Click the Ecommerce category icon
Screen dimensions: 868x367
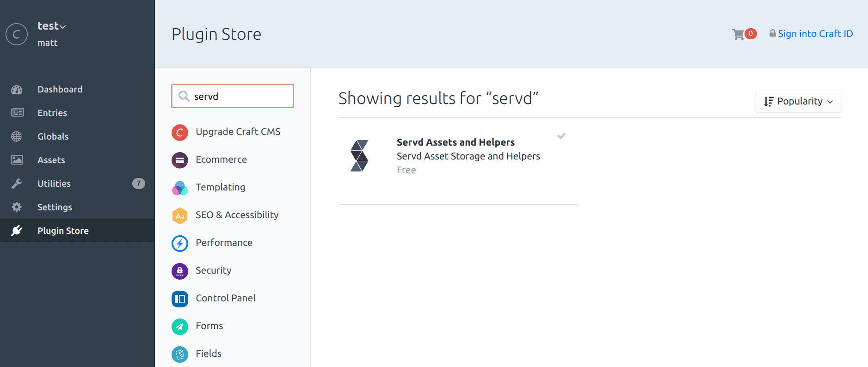(180, 160)
